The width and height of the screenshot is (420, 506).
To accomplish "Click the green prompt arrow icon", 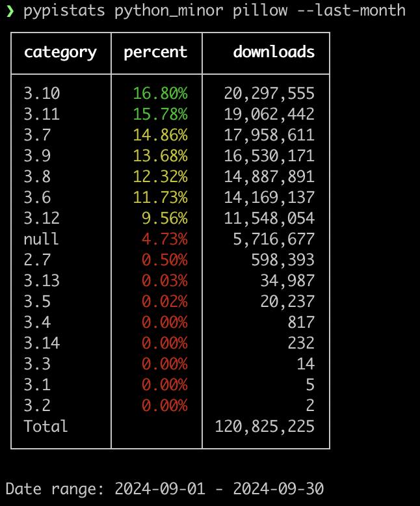I will pos(10,11).
